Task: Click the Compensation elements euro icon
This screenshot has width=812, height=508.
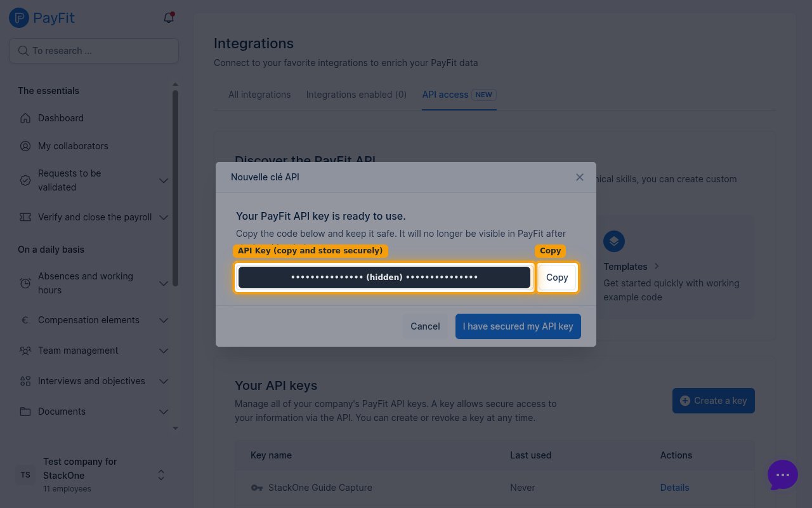Action: coord(25,320)
